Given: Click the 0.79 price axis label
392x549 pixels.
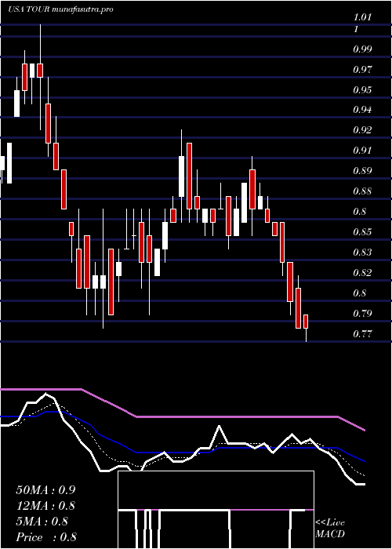Looking at the screenshot, I should click(362, 313).
